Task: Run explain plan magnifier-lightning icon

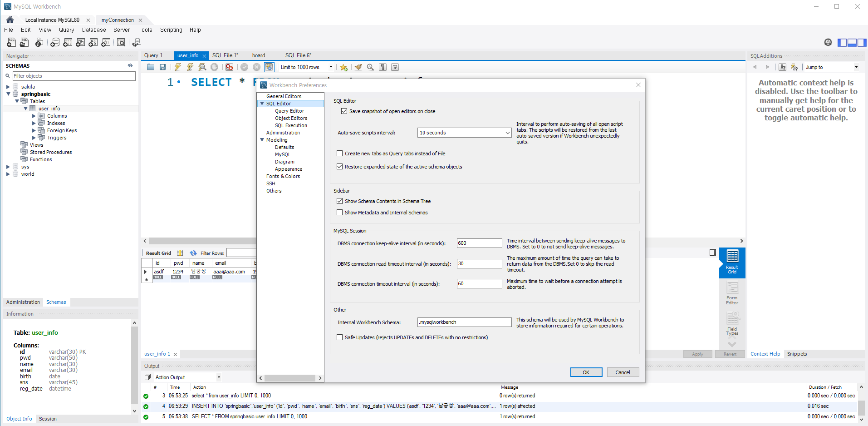Action: [x=202, y=67]
